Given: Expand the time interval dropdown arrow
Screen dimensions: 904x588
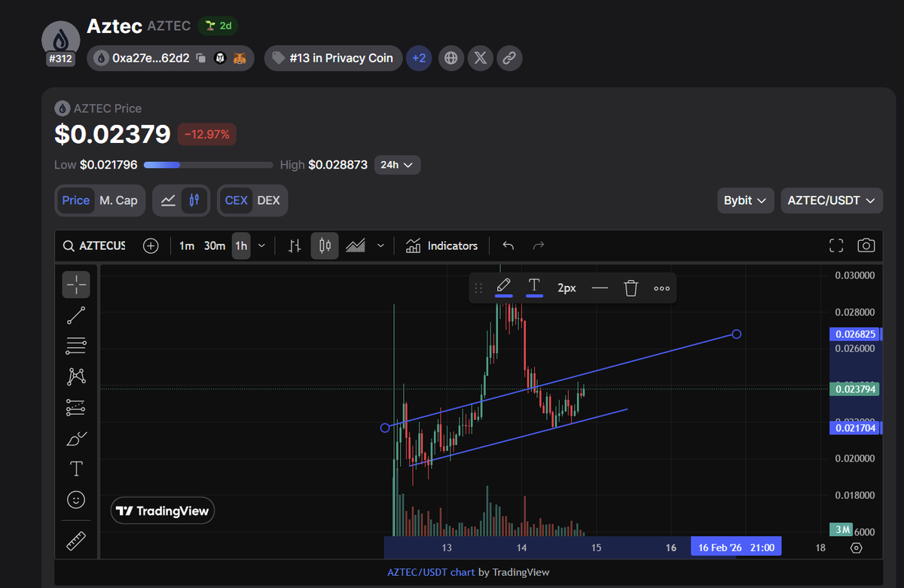Looking at the screenshot, I should [261, 245].
